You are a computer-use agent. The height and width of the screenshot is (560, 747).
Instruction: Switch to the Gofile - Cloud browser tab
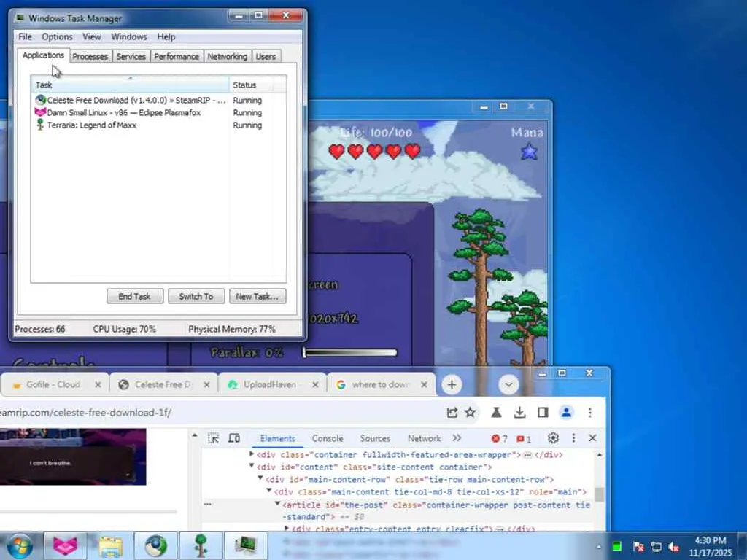click(x=53, y=384)
